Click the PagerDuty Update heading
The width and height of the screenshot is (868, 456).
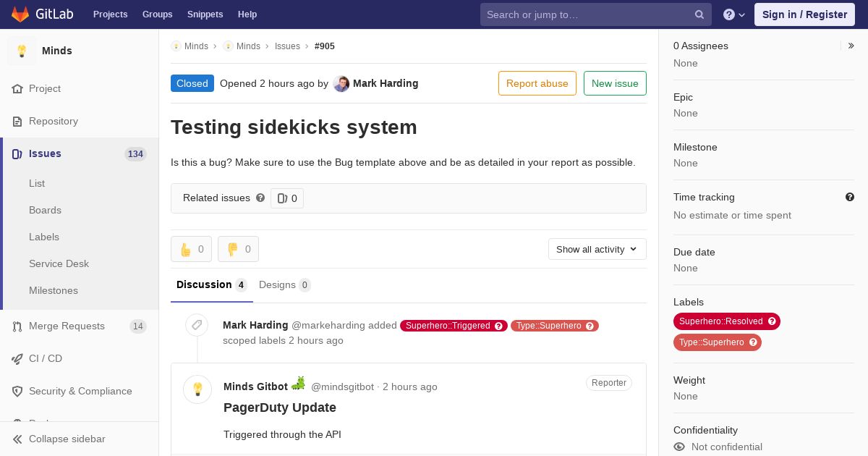click(x=280, y=408)
